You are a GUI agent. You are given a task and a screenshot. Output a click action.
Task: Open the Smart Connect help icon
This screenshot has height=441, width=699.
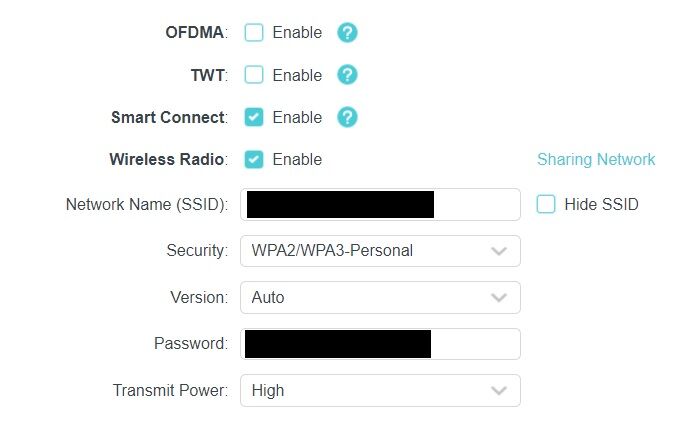(347, 117)
